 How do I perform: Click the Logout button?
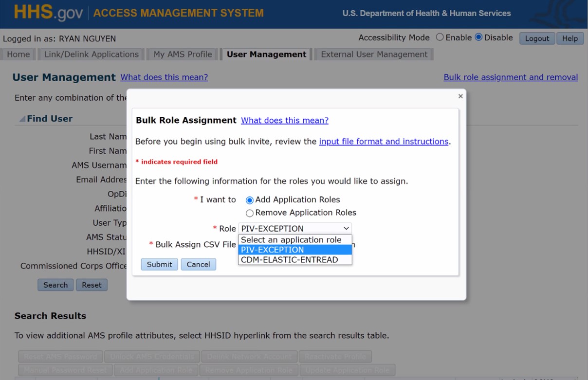(x=537, y=38)
